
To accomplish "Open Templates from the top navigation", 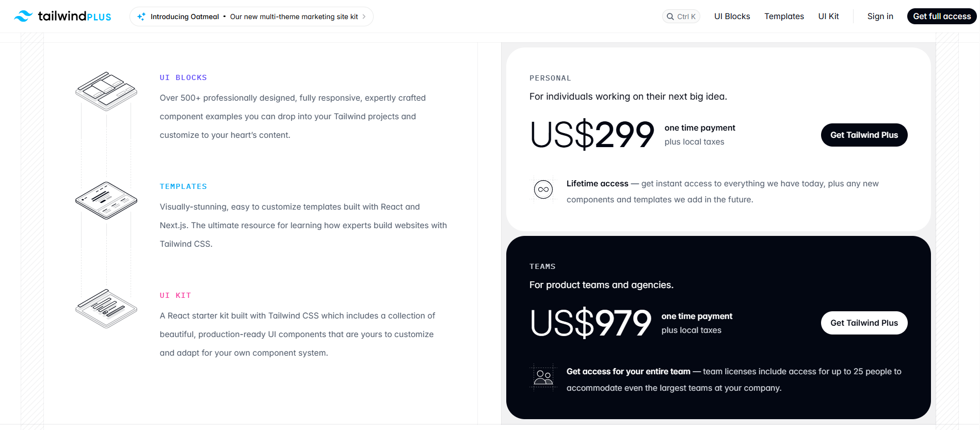I will coord(784,16).
